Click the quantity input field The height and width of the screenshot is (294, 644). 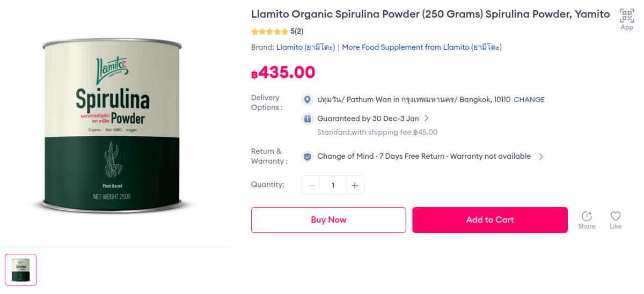pyautogui.click(x=333, y=185)
